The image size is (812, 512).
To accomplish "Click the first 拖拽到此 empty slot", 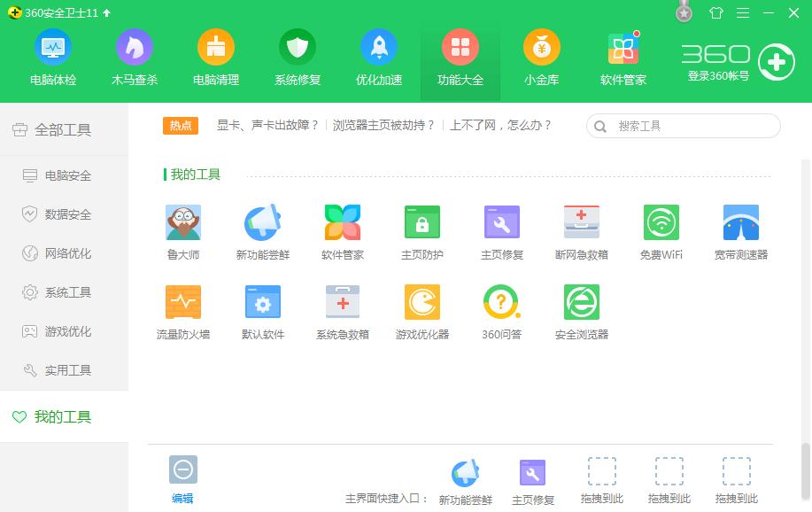I will click(602, 481).
